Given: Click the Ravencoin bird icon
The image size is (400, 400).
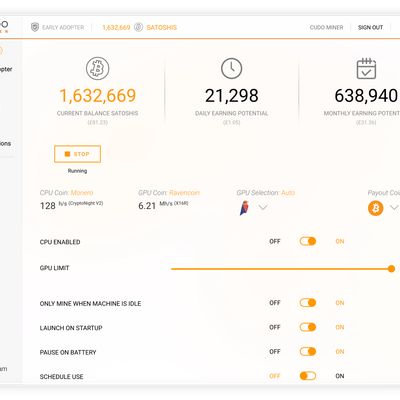Looking at the screenshot, I should (244, 208).
